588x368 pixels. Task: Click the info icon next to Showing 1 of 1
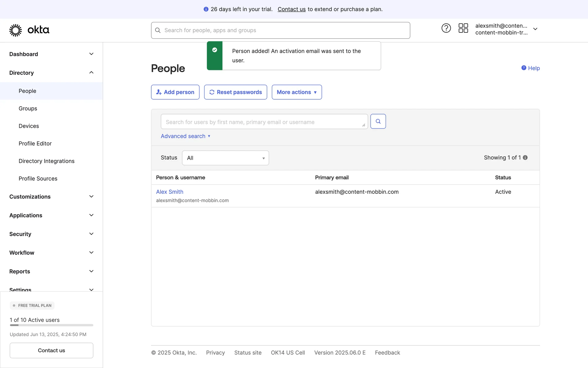coord(525,158)
